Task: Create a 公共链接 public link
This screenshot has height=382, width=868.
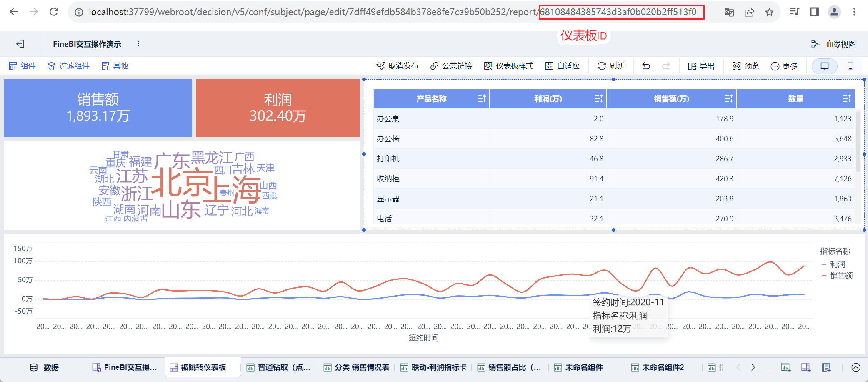Action: tap(451, 66)
